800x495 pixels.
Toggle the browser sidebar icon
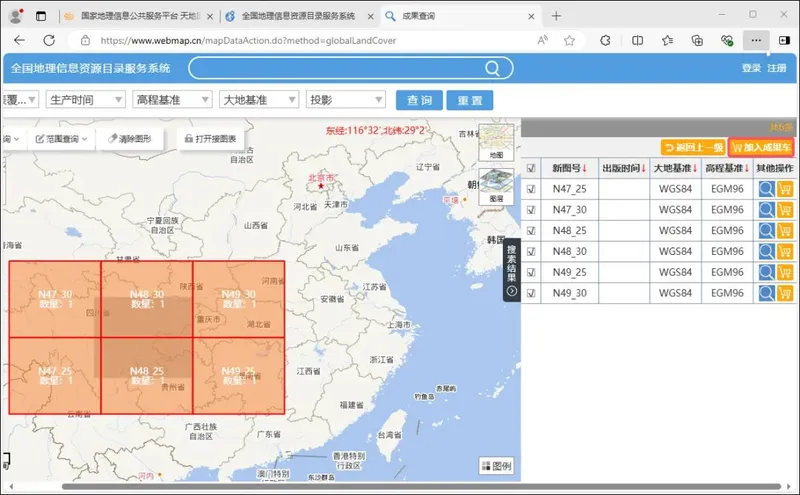[x=784, y=41]
